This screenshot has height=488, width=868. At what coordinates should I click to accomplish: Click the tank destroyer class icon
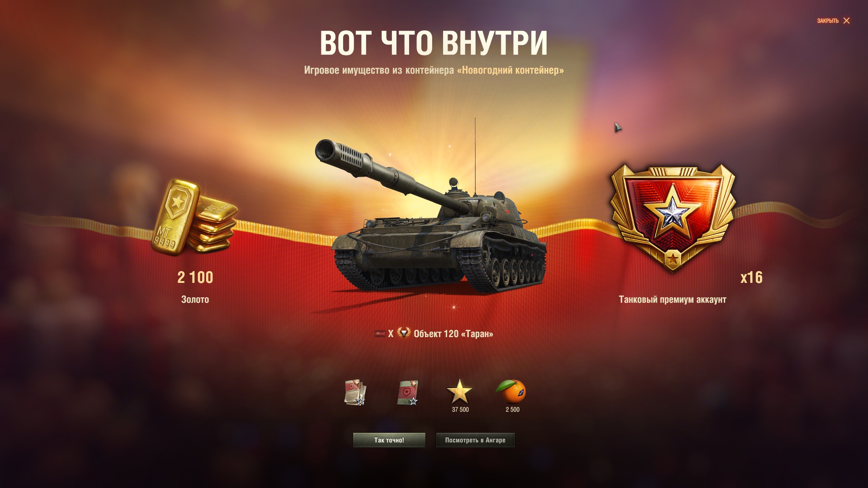[x=404, y=333]
